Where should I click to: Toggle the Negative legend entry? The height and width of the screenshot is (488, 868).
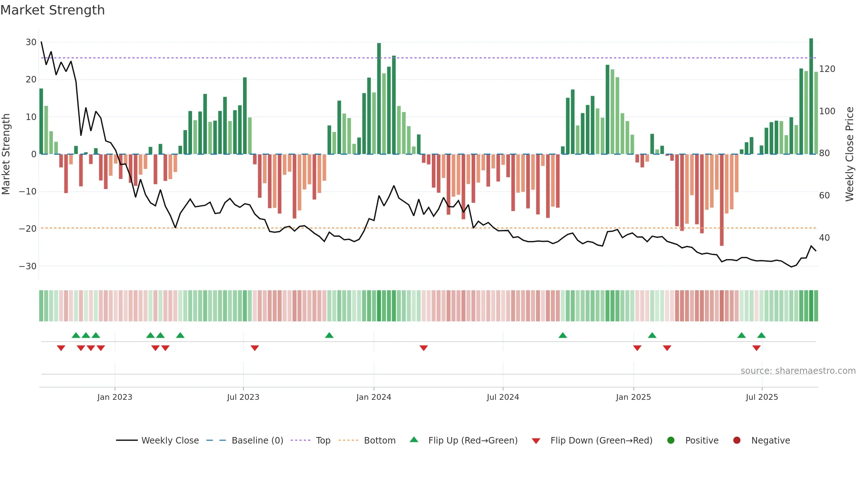(x=761, y=440)
